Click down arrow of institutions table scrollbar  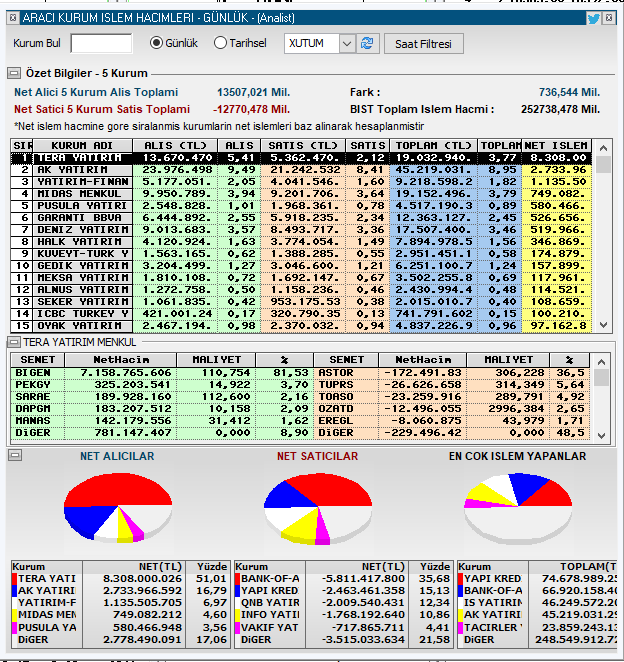tap(603, 325)
